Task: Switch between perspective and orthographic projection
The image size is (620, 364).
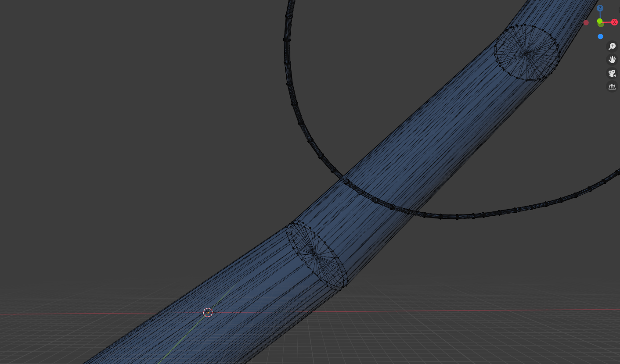Action: coord(612,86)
